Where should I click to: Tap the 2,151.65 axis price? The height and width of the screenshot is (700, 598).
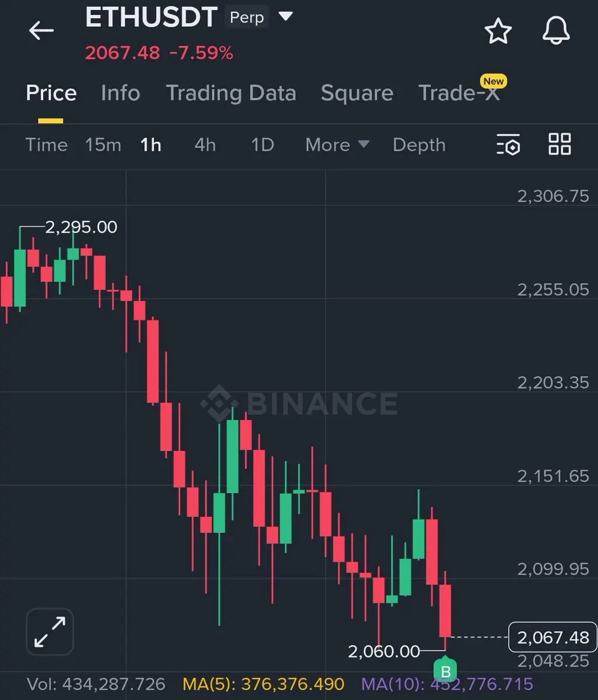coord(554,476)
